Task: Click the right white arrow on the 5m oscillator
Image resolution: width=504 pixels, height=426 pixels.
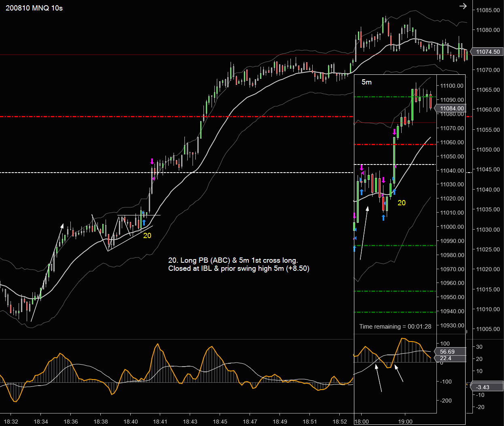Action: click(x=399, y=373)
